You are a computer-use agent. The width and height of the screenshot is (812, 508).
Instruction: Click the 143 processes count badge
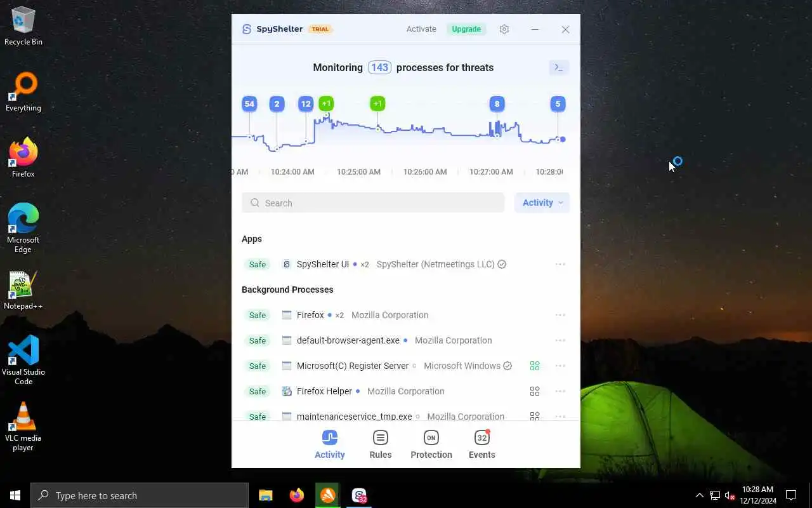pos(379,67)
